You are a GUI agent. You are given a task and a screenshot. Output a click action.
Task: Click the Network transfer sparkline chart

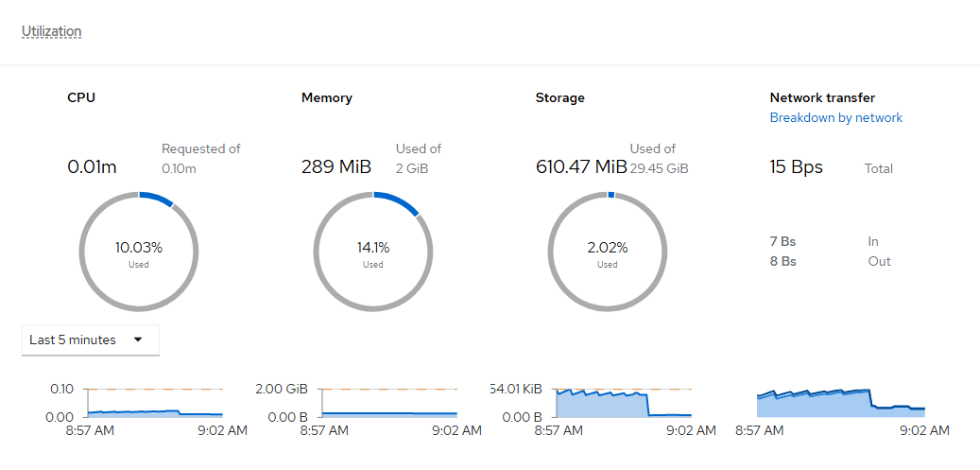pos(841,403)
